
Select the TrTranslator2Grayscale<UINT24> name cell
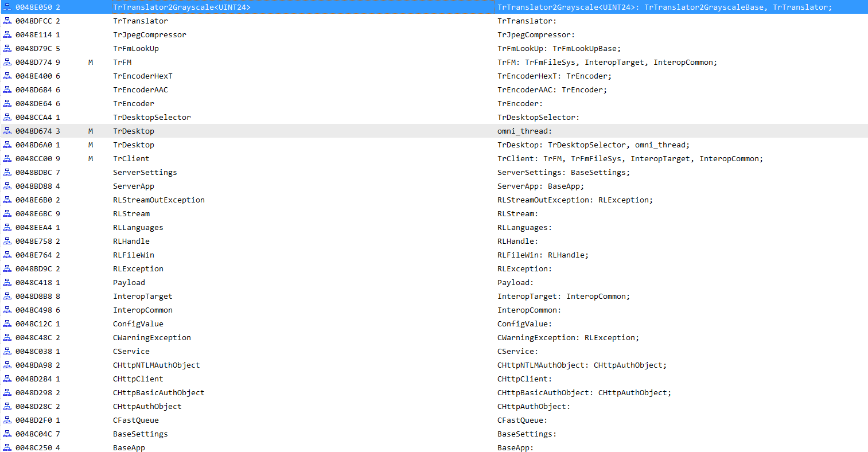pyautogui.click(x=181, y=7)
